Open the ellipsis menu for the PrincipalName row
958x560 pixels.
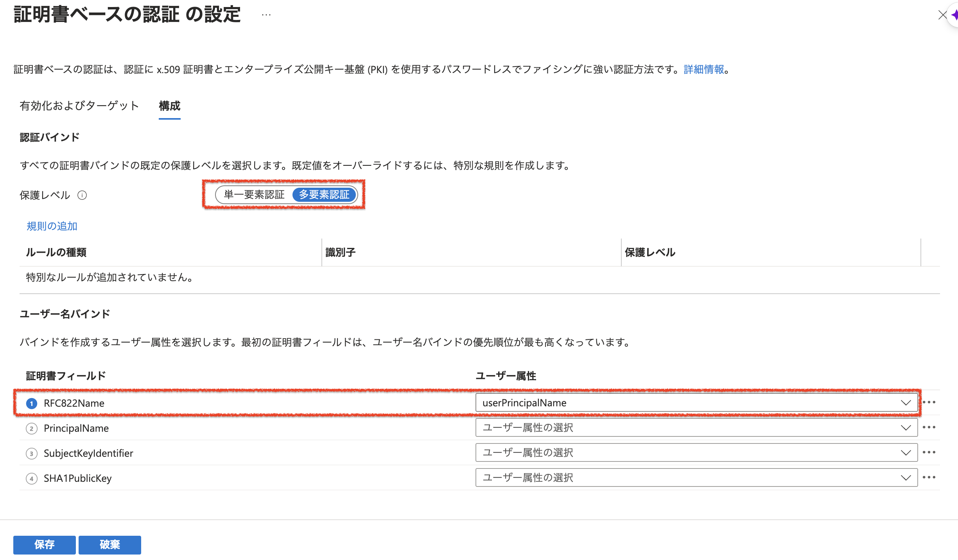[x=929, y=427]
